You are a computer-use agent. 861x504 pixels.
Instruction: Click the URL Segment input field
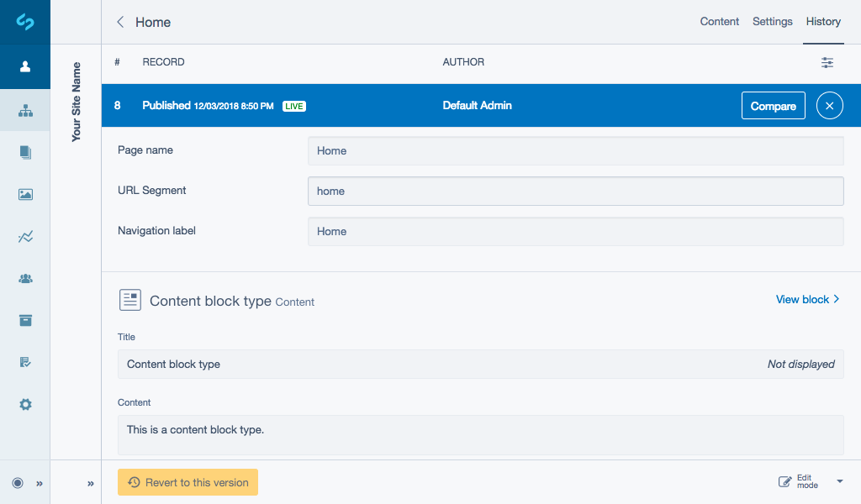click(575, 191)
